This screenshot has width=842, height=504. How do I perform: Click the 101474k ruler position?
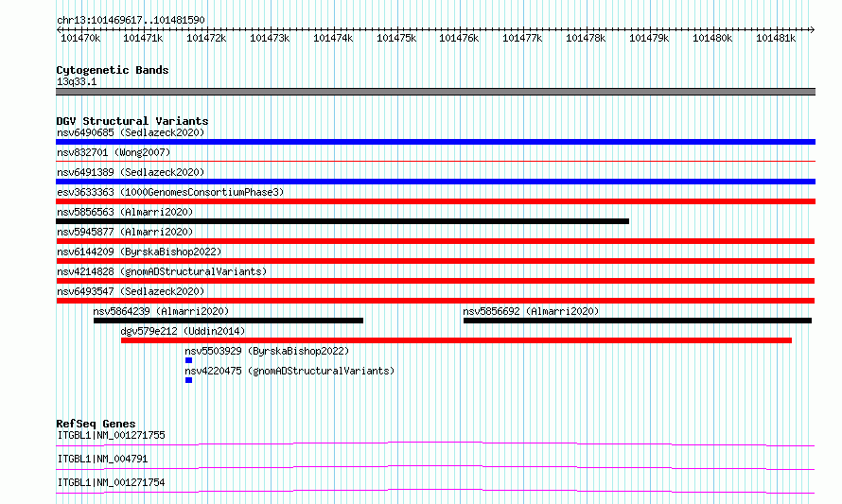click(333, 38)
